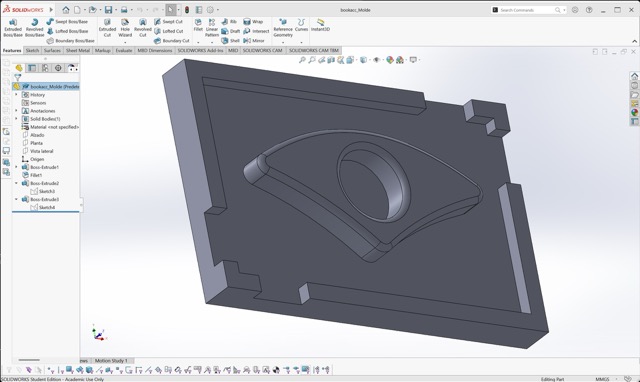
Task: Open the FeatureManager filter funnel icon
Action: [x=18, y=77]
